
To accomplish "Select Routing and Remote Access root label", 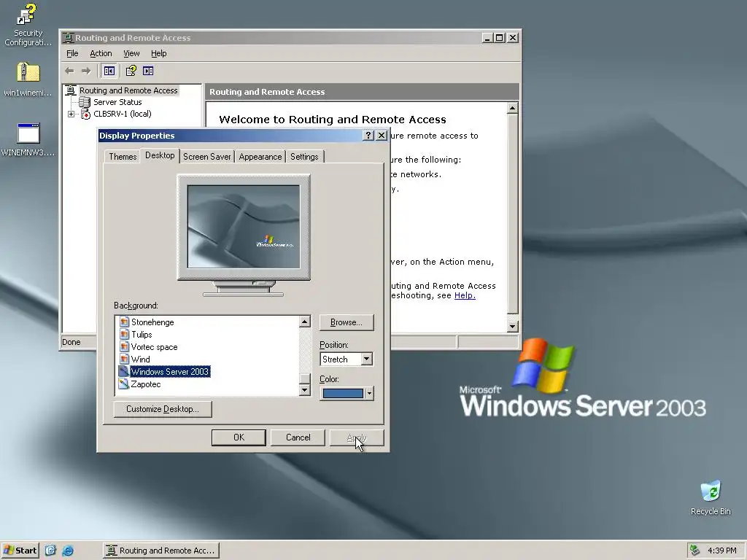I will 128,90.
